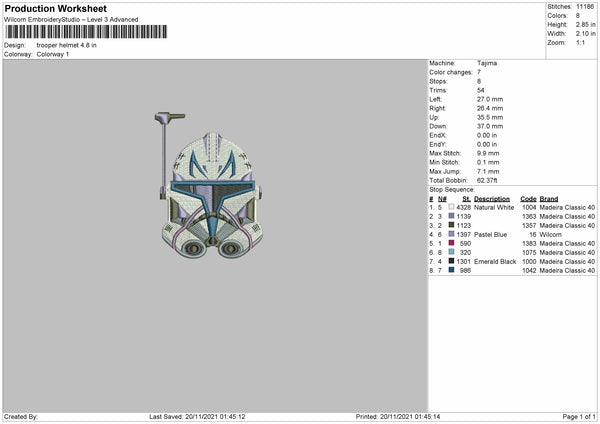
Task: Click 'Wilcom EmbroideryStudio – Level 3 Advanced' text
Action: (71, 20)
